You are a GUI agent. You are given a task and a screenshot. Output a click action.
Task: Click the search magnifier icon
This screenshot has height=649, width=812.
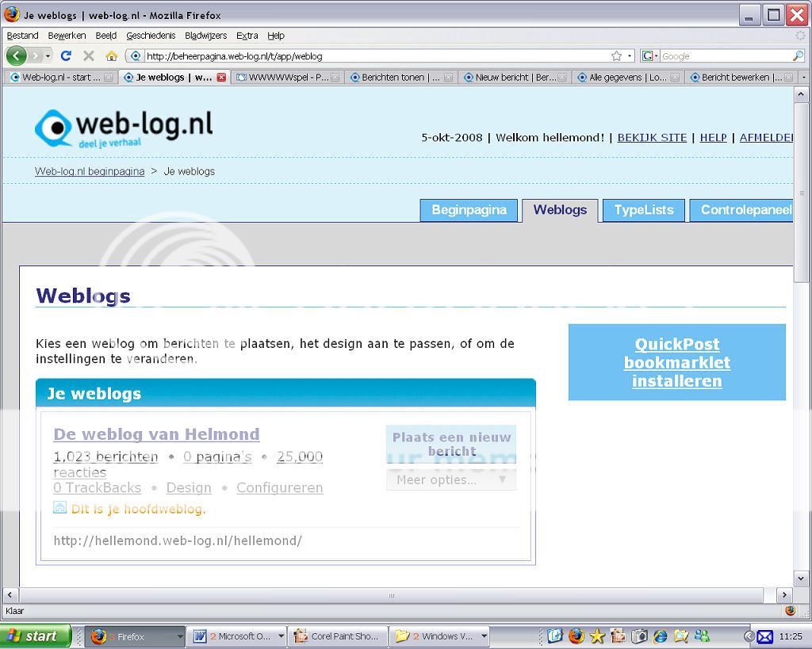pyautogui.click(x=798, y=56)
